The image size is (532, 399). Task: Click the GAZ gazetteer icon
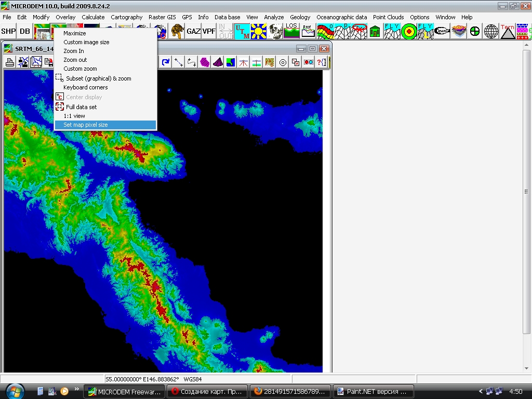click(193, 31)
